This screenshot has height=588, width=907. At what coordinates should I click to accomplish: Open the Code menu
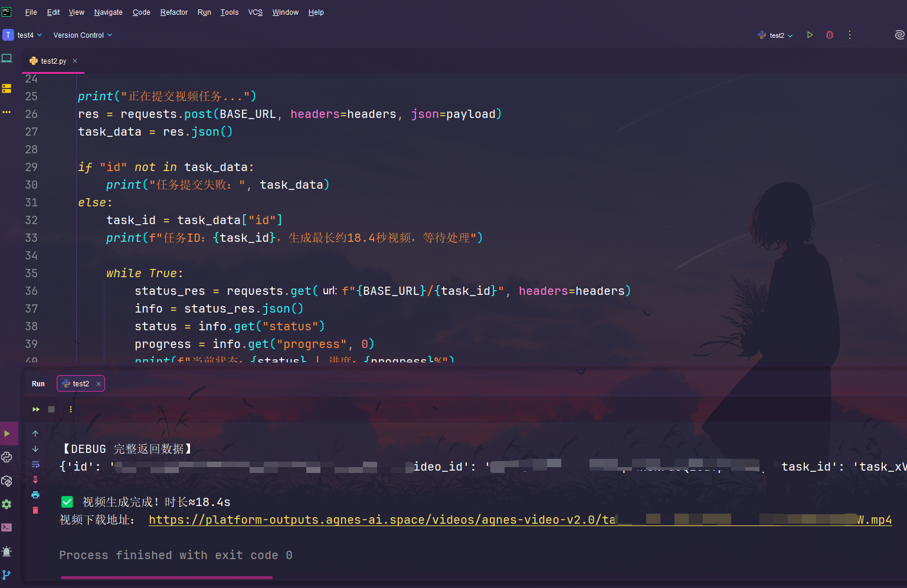[x=142, y=12]
